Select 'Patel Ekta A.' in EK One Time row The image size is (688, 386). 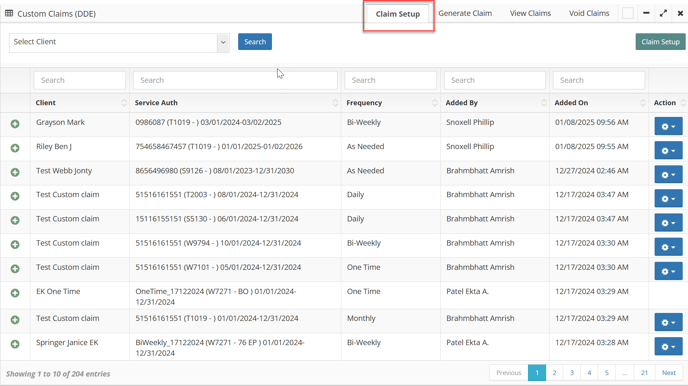467,291
